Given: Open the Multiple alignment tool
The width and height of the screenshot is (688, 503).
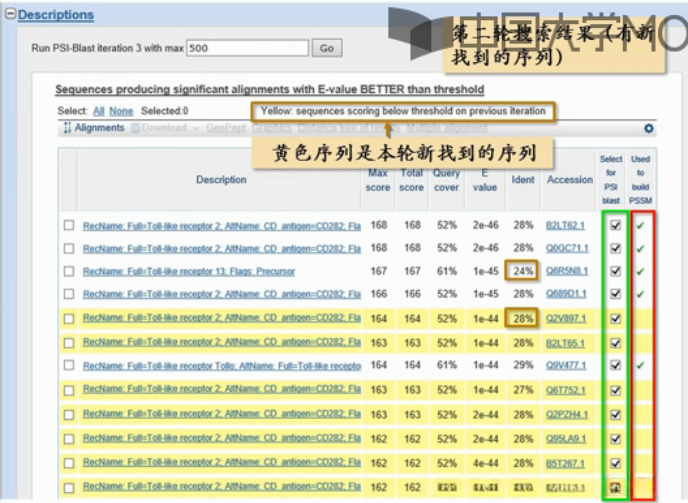Looking at the screenshot, I should point(447,128).
